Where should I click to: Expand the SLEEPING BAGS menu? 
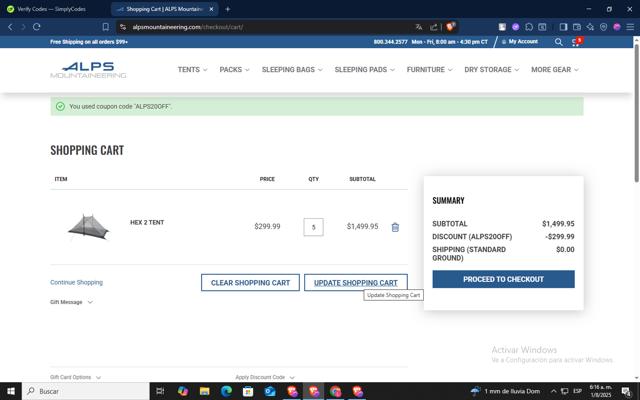[x=292, y=70]
